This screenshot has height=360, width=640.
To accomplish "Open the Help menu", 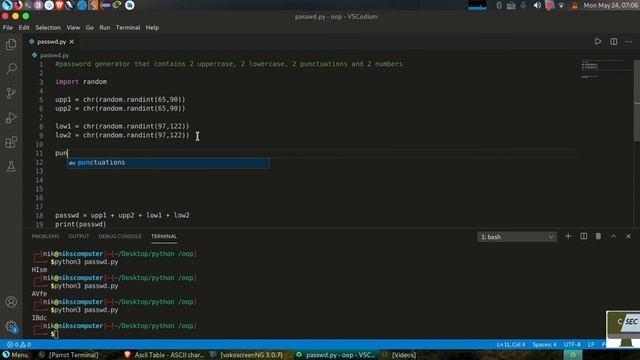I will click(152, 27).
